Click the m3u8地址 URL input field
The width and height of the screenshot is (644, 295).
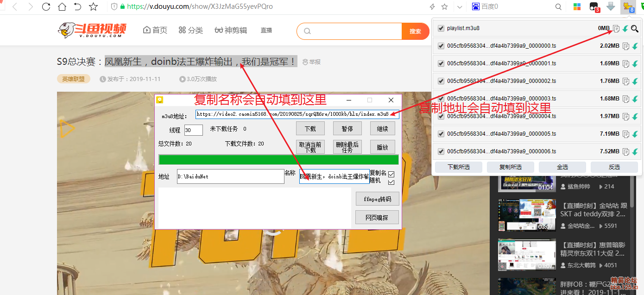point(297,114)
